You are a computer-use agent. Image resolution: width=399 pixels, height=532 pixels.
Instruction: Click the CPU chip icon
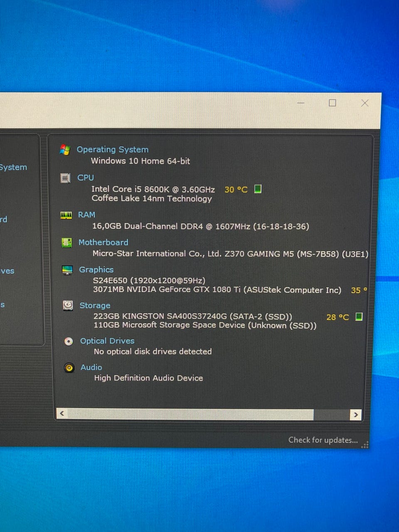pos(65,178)
